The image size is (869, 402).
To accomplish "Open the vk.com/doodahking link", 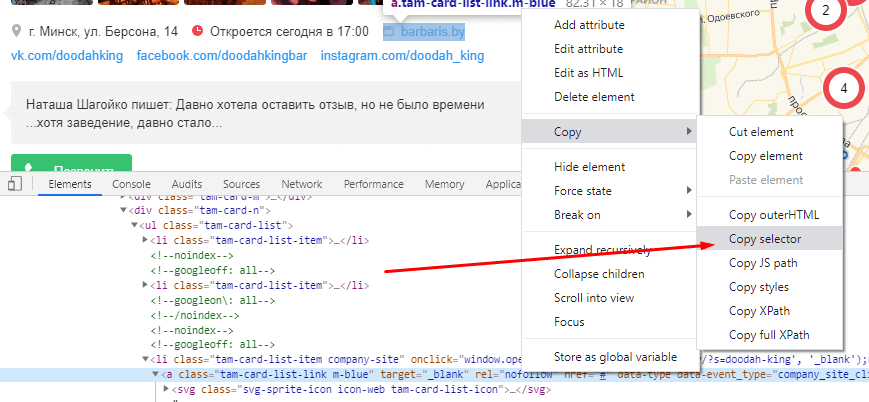I will coord(67,56).
